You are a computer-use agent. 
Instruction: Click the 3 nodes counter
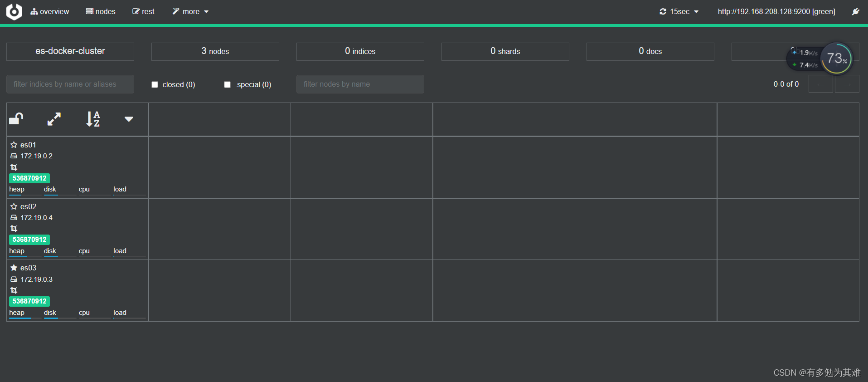(215, 51)
